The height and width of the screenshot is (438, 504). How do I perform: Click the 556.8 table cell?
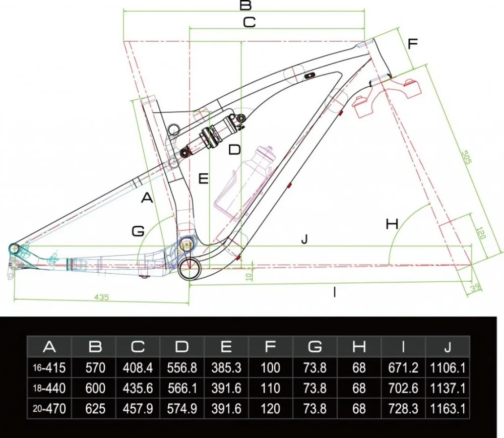coord(182,367)
